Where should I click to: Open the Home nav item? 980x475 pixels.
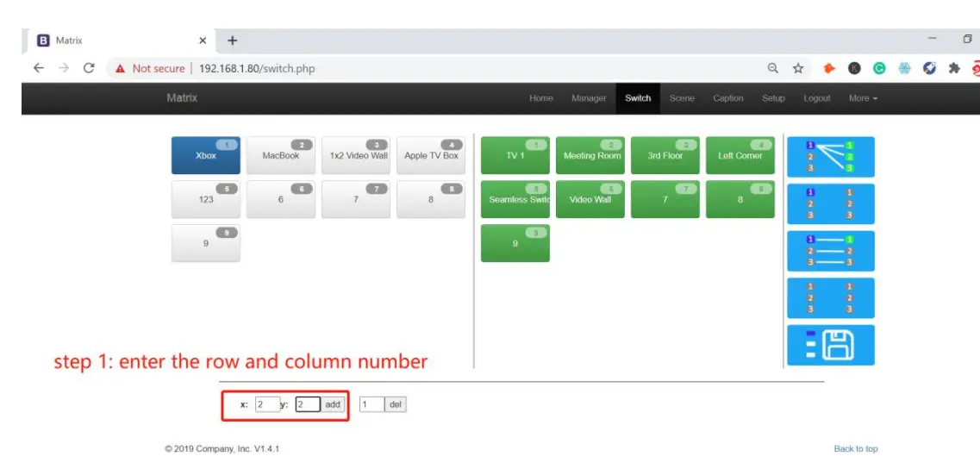[x=540, y=98]
